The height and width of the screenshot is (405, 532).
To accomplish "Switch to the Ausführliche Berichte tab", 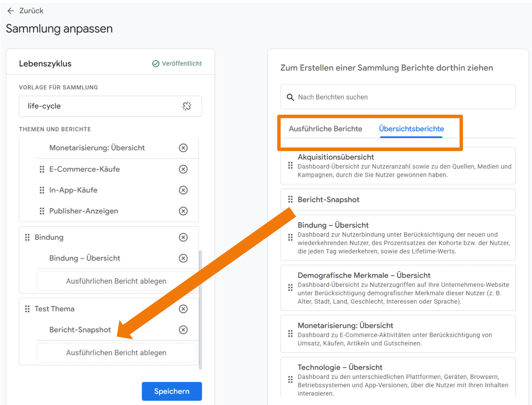I will click(x=325, y=129).
